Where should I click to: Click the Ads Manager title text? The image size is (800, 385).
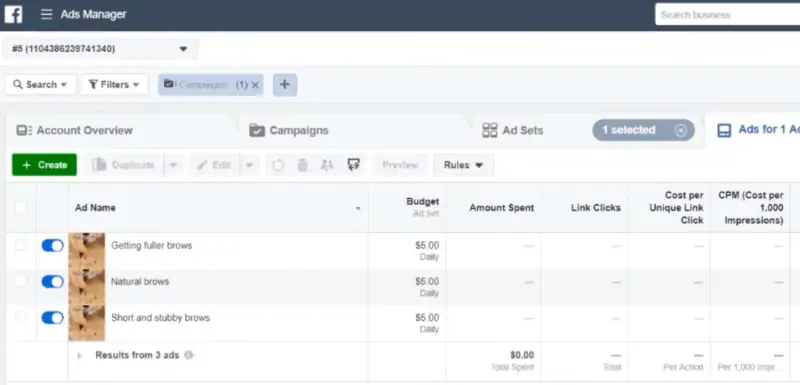[x=93, y=14]
